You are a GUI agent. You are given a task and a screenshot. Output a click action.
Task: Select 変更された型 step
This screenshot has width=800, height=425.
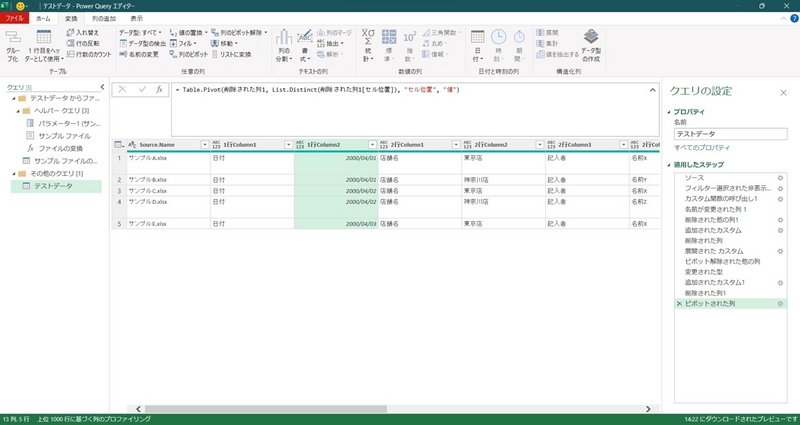pos(704,272)
